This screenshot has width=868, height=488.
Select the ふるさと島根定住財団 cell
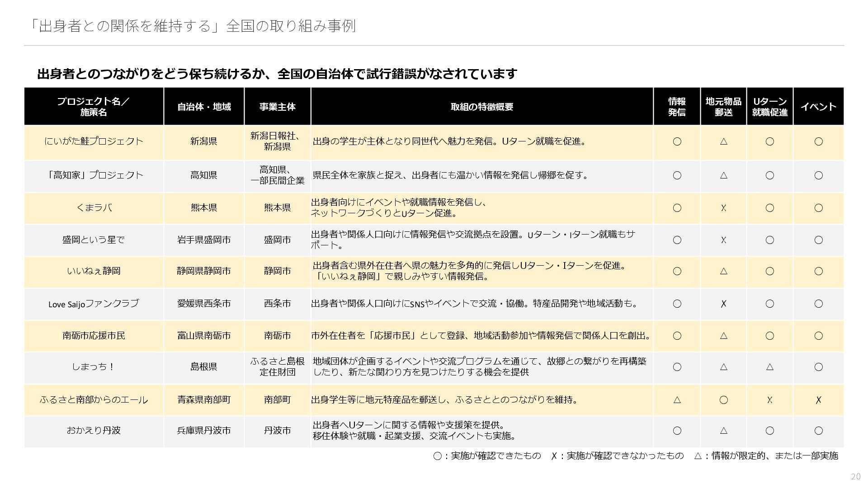[x=277, y=367]
